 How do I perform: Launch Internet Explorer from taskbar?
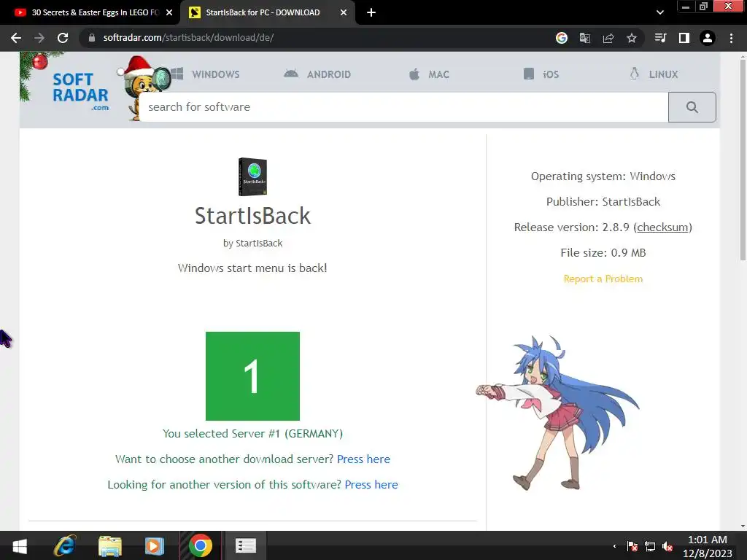pos(64,545)
